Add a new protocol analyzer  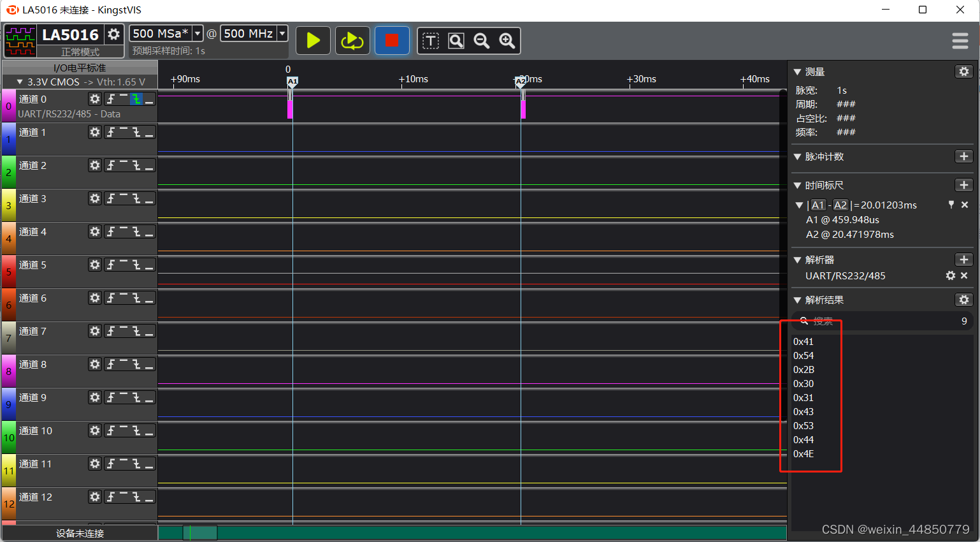coord(964,260)
